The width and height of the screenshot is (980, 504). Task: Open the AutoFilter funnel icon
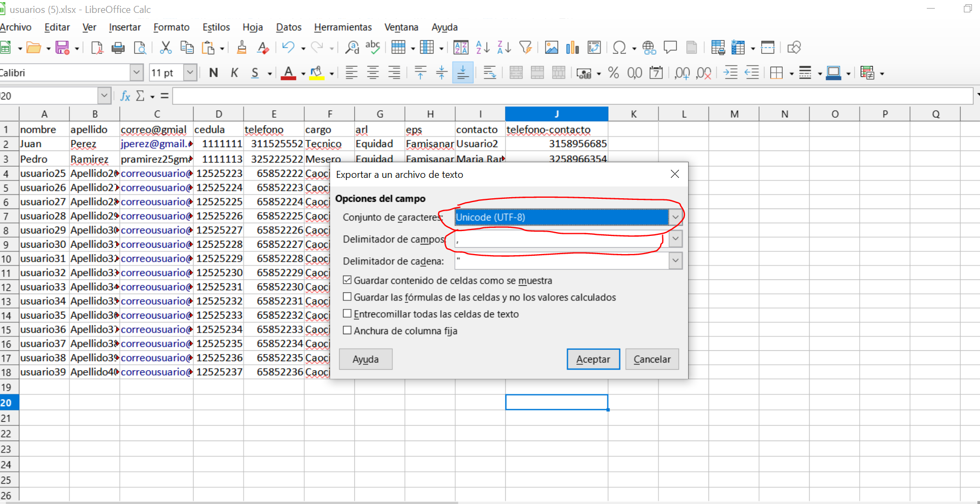[525, 48]
